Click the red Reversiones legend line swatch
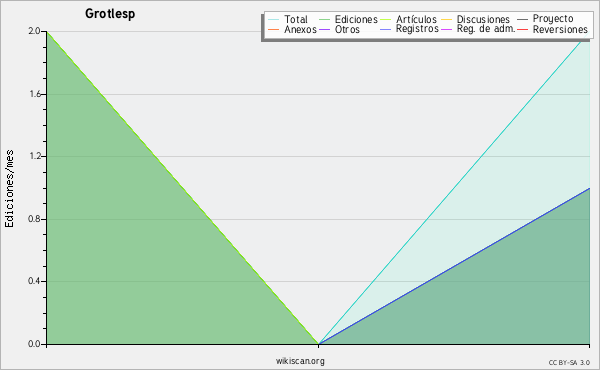600x370 pixels. coord(522,29)
